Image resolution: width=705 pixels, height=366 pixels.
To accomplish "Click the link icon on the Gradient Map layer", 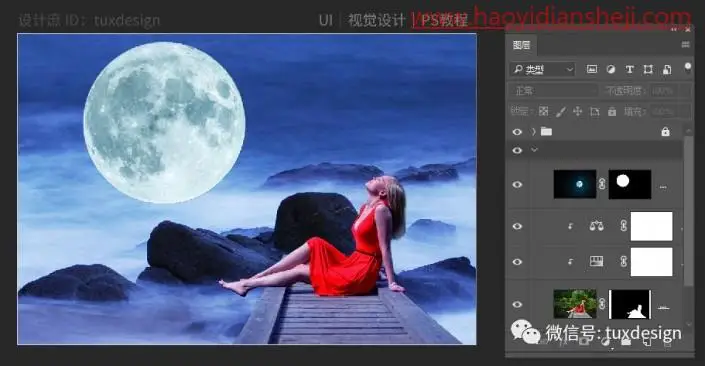I will coord(624,261).
